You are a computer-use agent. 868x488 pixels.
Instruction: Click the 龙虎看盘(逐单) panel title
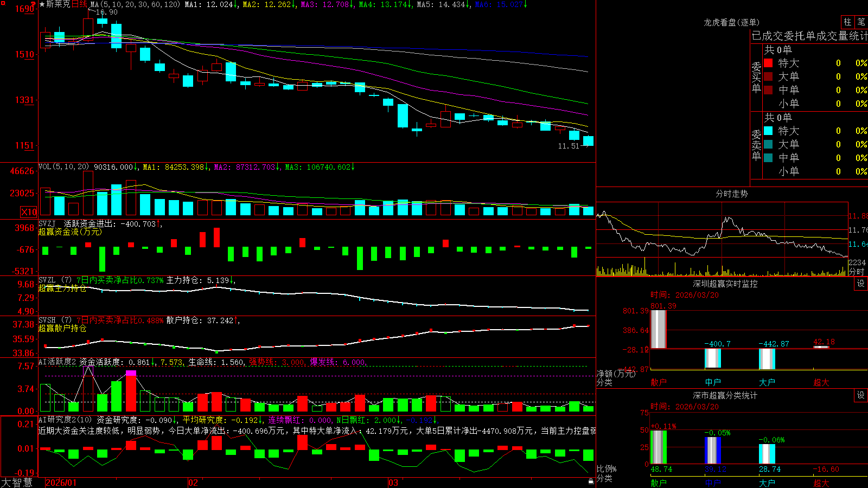pyautogui.click(x=731, y=22)
